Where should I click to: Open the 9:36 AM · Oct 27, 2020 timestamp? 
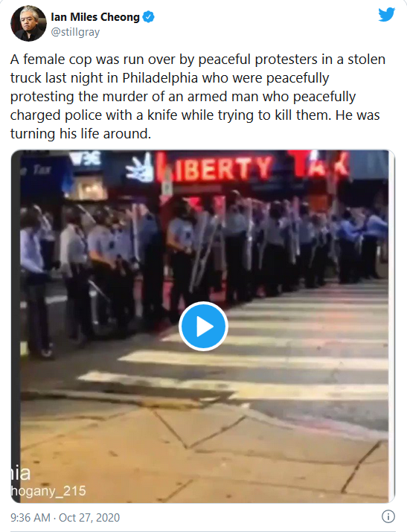point(65,517)
